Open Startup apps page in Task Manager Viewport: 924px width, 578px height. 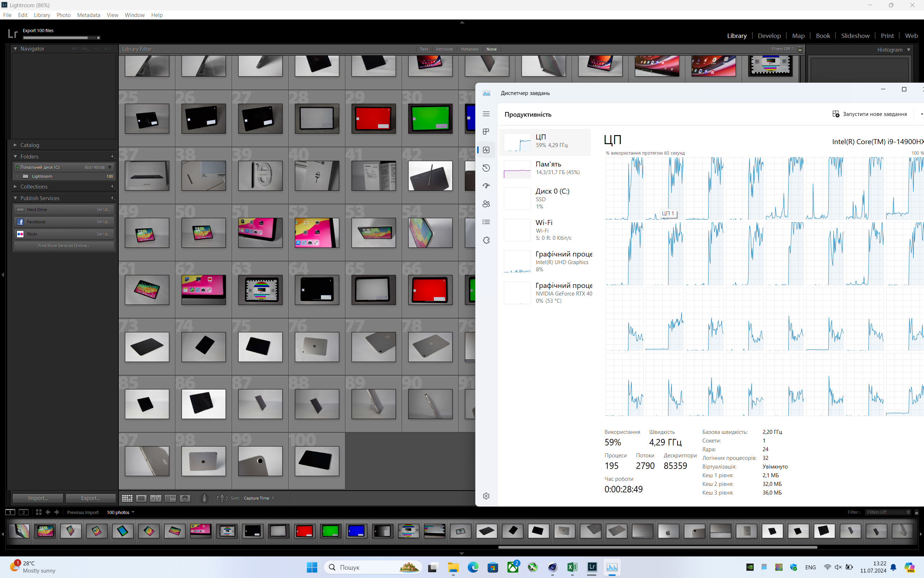pos(486,186)
